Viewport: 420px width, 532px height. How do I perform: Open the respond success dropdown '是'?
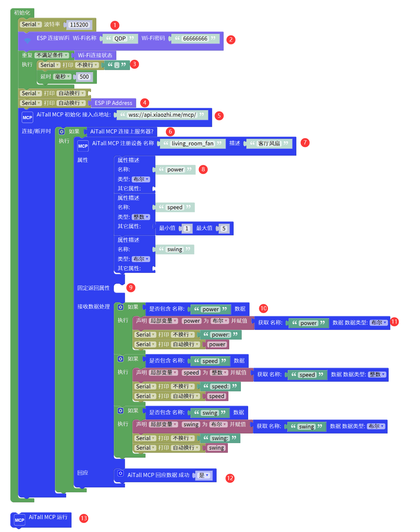coord(204,475)
